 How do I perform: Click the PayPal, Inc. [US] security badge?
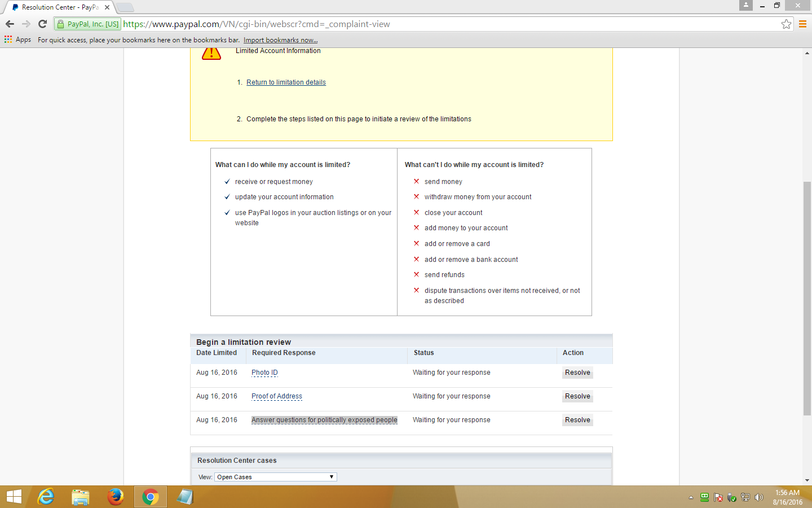point(88,24)
